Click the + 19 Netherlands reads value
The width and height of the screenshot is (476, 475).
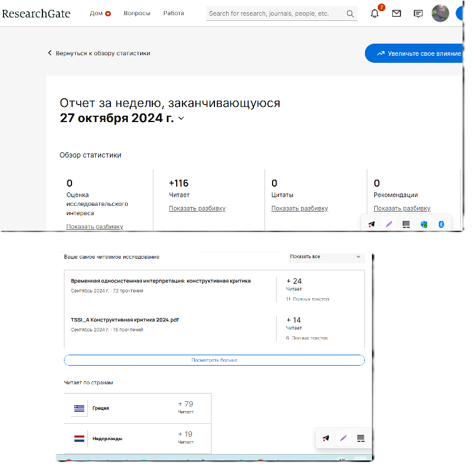coord(185,434)
